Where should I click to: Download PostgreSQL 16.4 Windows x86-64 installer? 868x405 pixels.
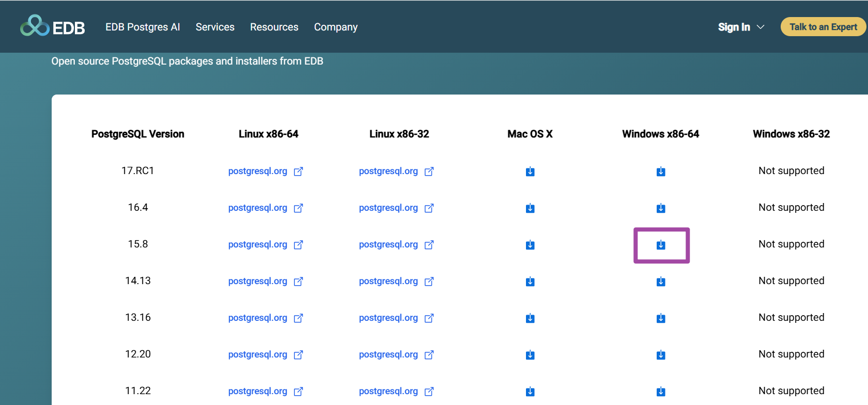[661, 208]
